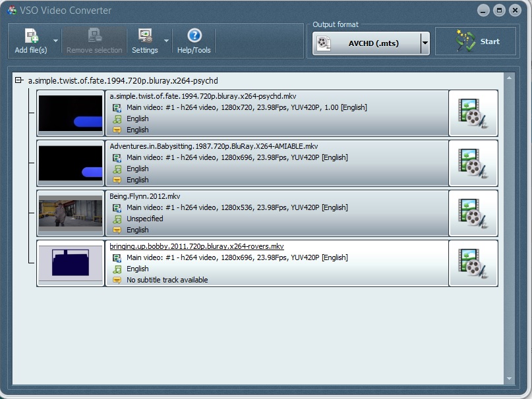Close the VSO Video Converter window
532x399 pixels.
point(515,11)
